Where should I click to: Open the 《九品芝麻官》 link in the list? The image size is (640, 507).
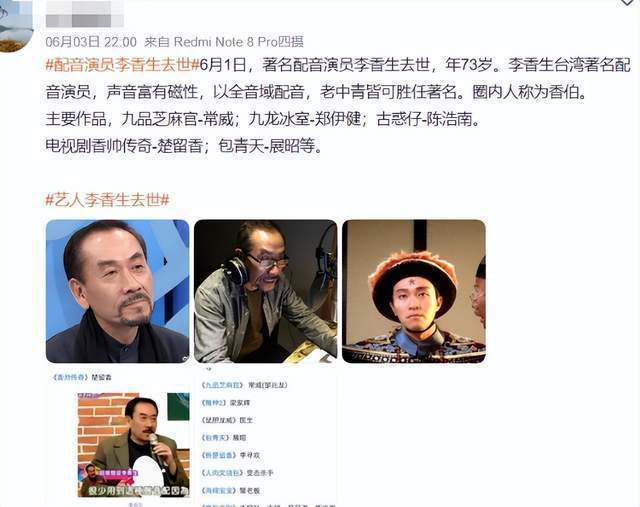(223, 385)
